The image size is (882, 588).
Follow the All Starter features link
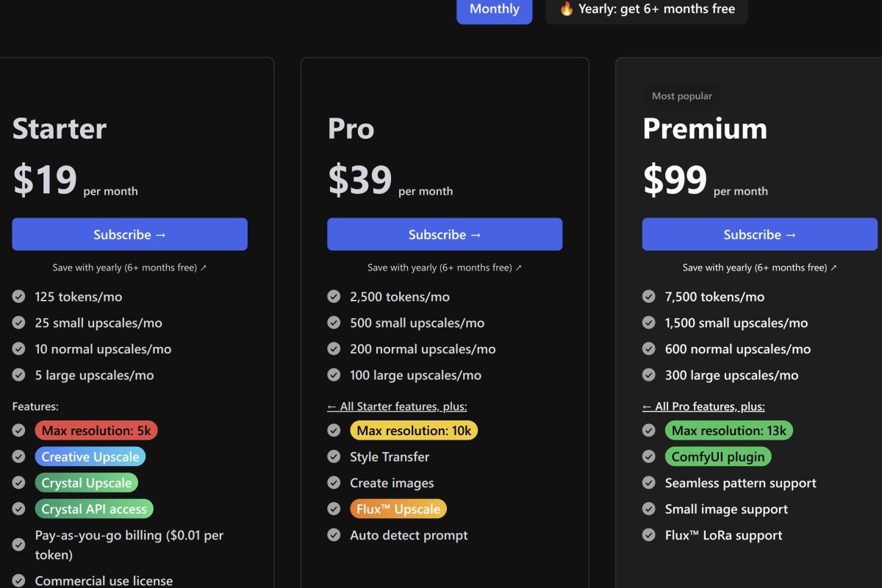pyautogui.click(x=397, y=406)
